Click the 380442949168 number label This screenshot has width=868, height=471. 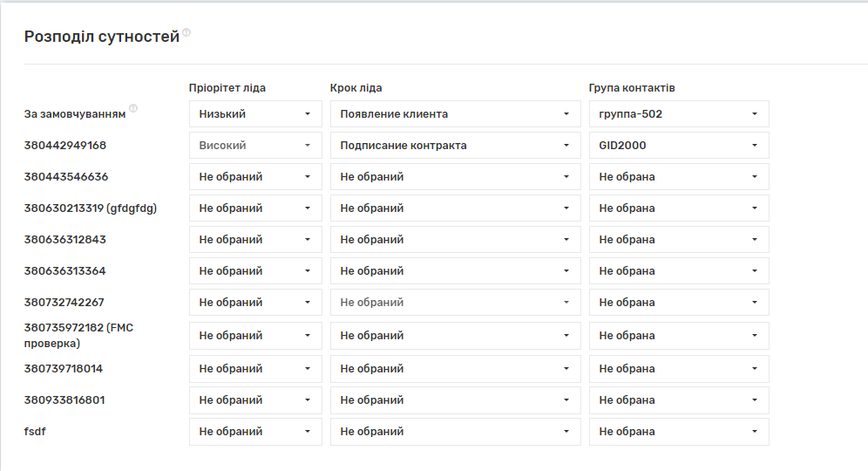click(x=65, y=146)
